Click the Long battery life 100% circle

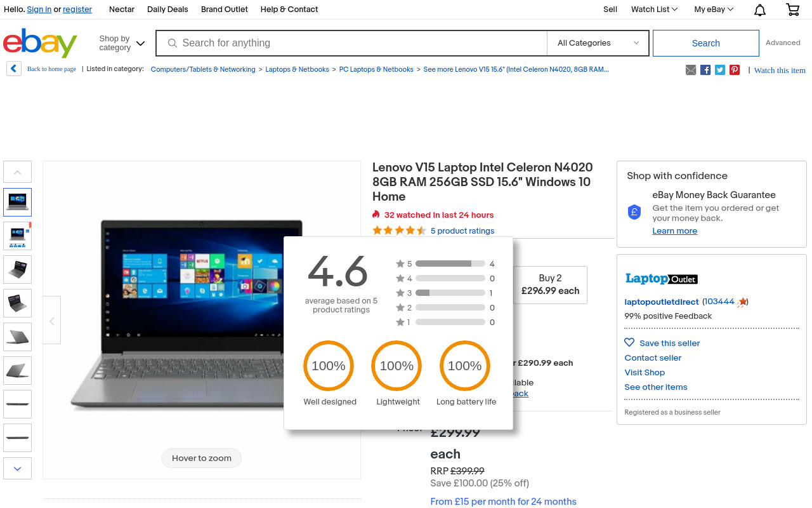pos(465,366)
